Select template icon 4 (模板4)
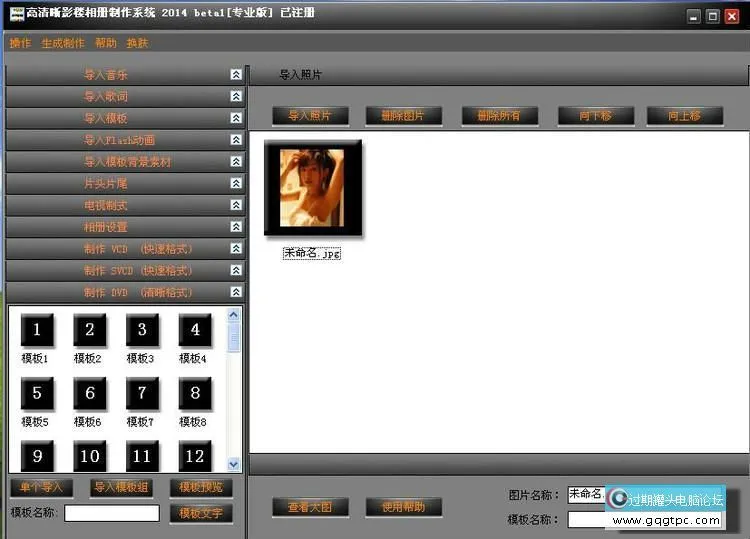 [x=195, y=329]
